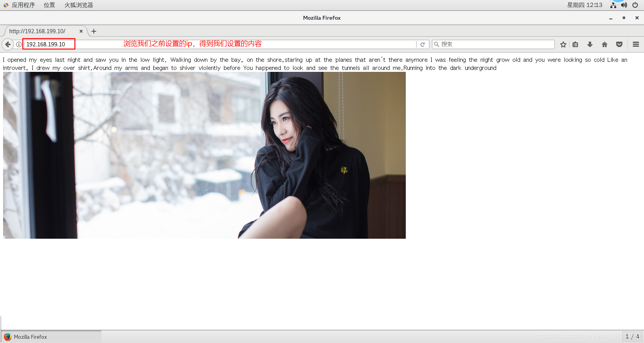Maximize the Mozilla Firefox window
The width and height of the screenshot is (644, 343).
coord(624,18)
